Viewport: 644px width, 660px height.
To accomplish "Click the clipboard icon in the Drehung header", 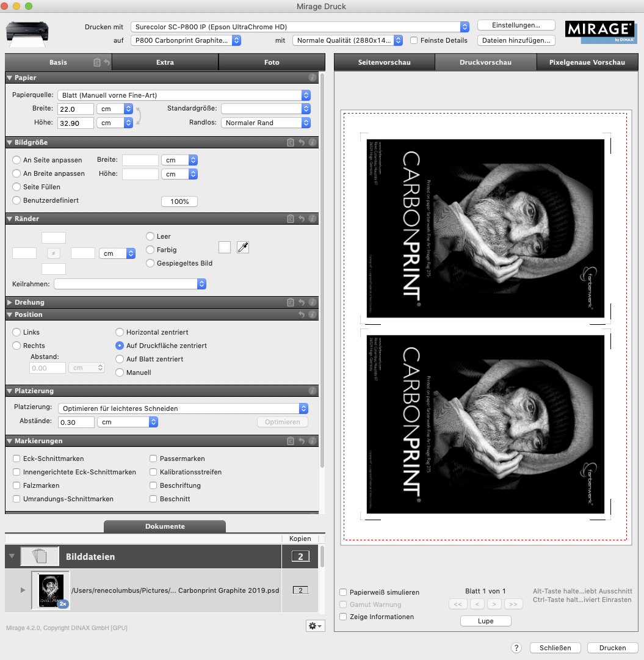I will [x=291, y=302].
